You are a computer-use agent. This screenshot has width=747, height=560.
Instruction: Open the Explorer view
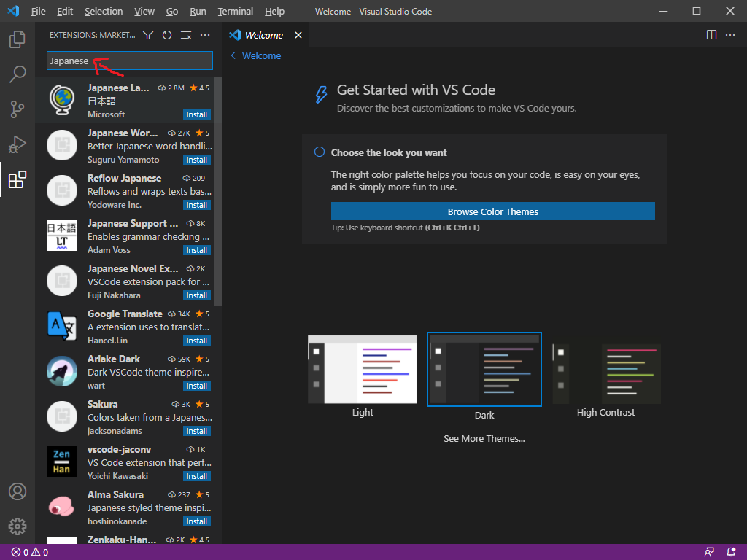pos(18,39)
